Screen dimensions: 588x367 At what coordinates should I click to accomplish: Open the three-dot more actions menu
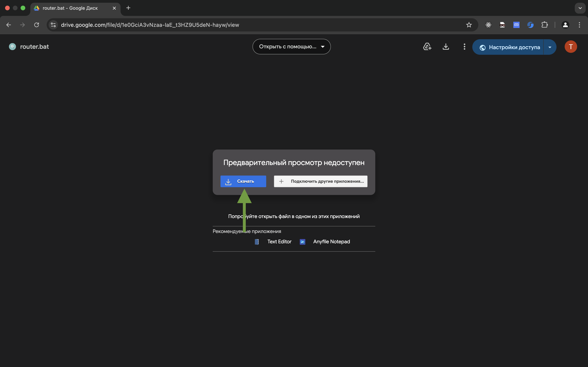464,47
